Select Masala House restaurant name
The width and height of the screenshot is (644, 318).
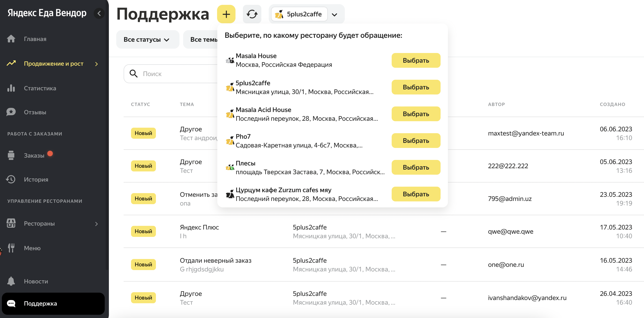click(256, 56)
